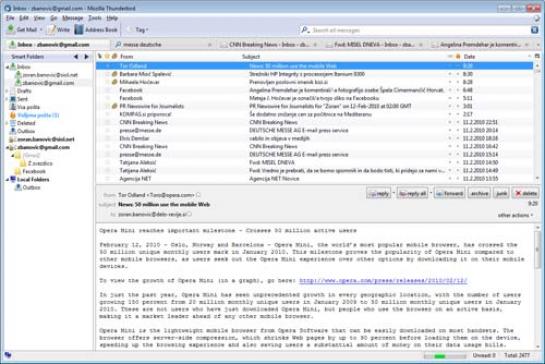Switch to the Inbox zbanovic@gmail.com tab
Screen dimensions: 545x364
(57, 45)
